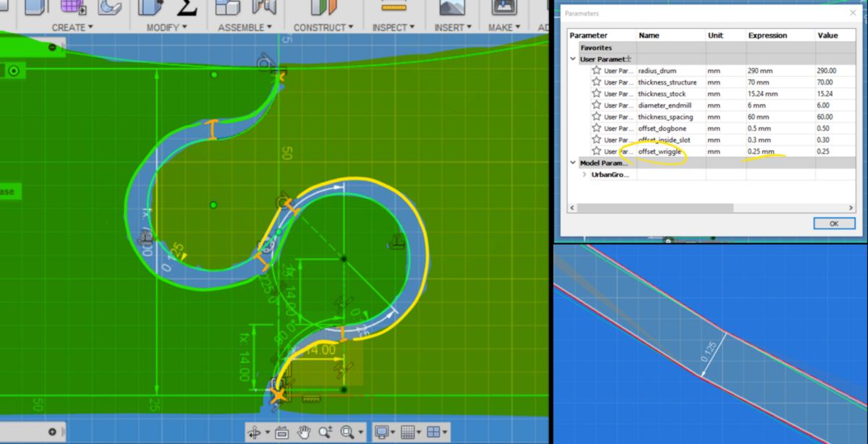Click the Sigma change parameters icon
Screen dimensions: 868x444
tap(187, 8)
